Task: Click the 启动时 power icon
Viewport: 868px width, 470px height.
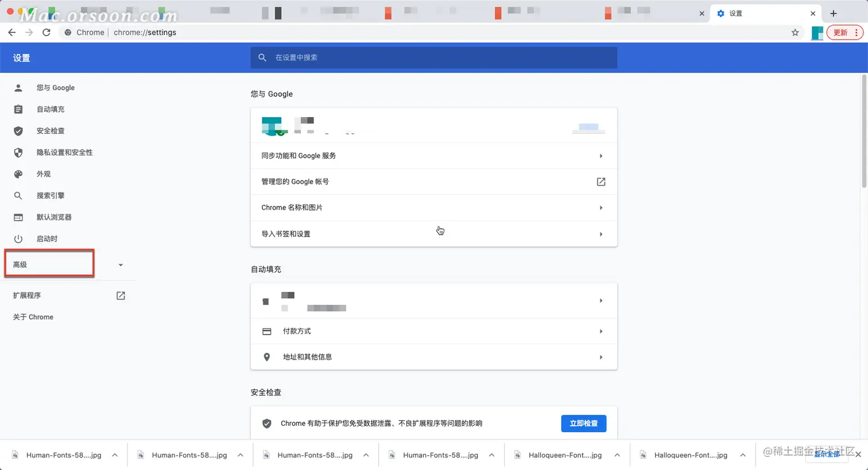Action: [18, 239]
